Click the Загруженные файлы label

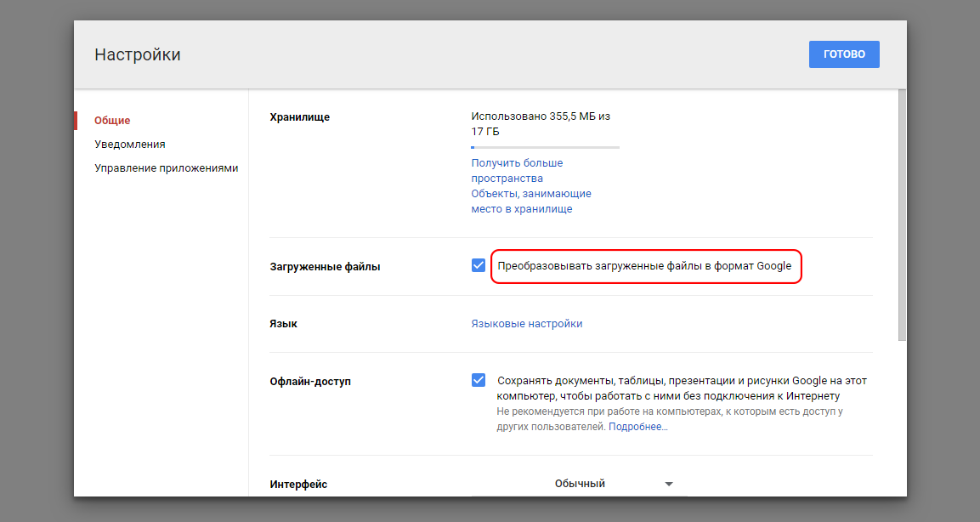325,267
